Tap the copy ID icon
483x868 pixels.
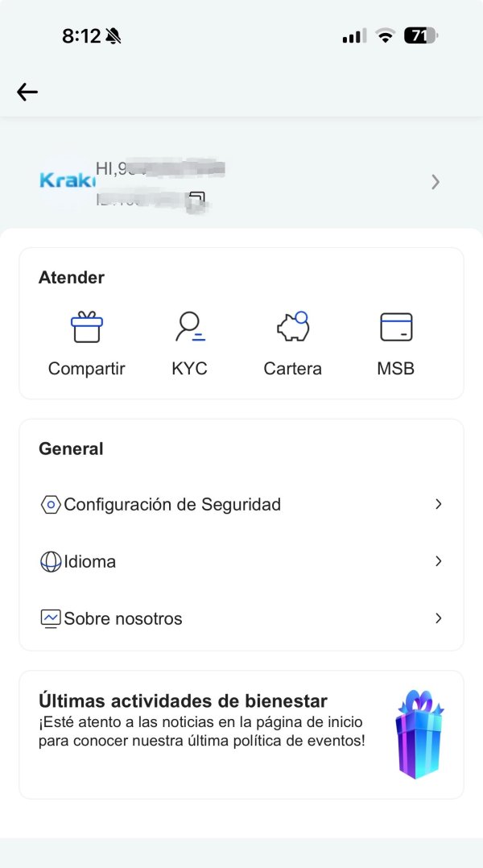click(196, 198)
